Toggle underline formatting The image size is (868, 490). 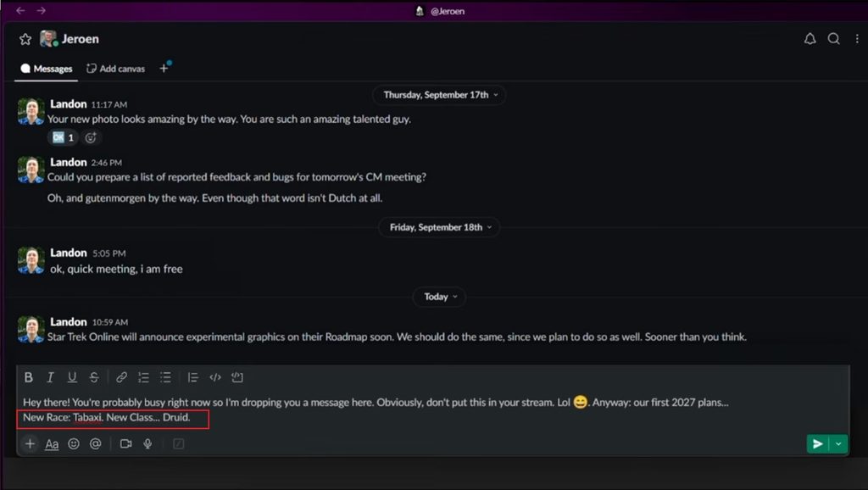click(x=72, y=377)
